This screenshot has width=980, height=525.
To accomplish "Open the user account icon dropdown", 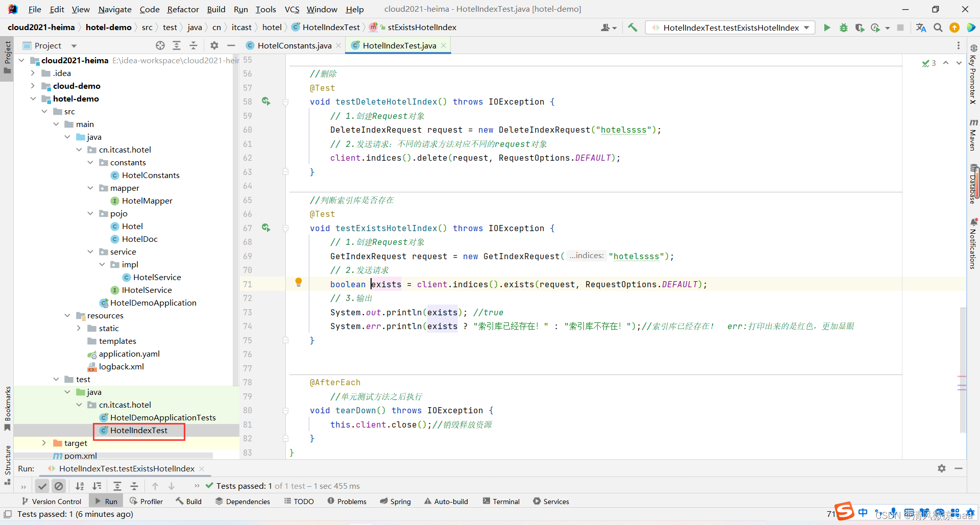I will coord(608,28).
